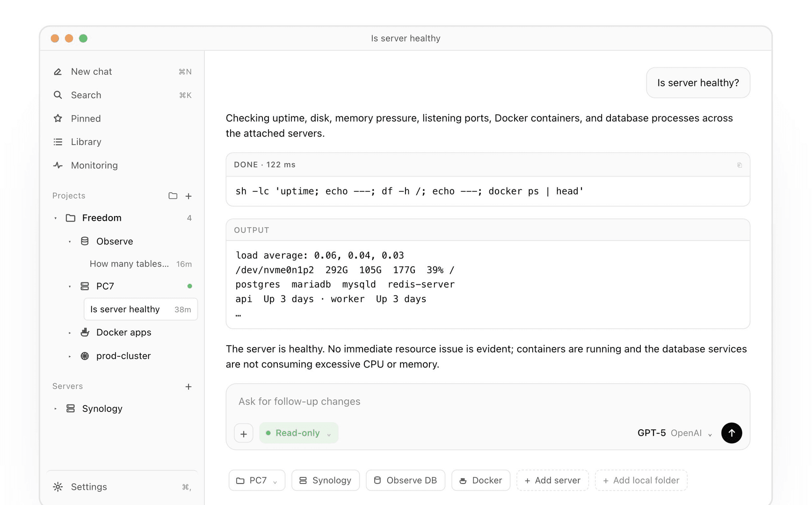Viewport: 812px width, 505px height.
Task: Click the folder icon on PC7 chip
Action: tap(240, 481)
